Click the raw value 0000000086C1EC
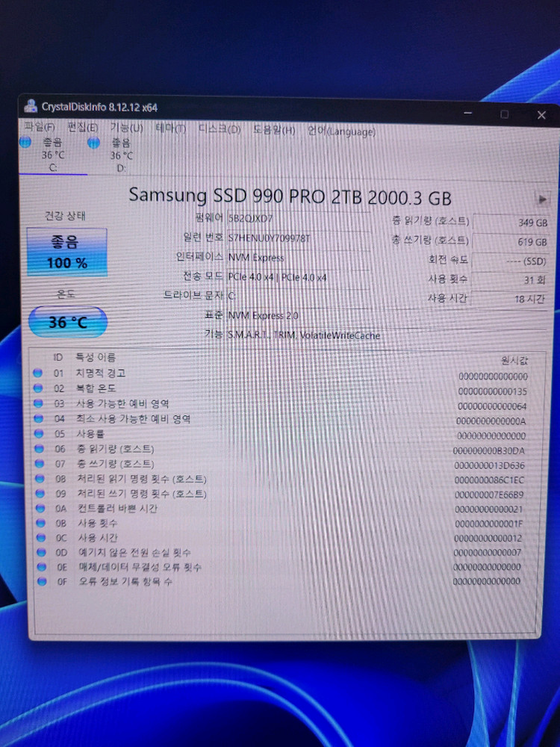The image size is (560, 747). pyautogui.click(x=489, y=480)
